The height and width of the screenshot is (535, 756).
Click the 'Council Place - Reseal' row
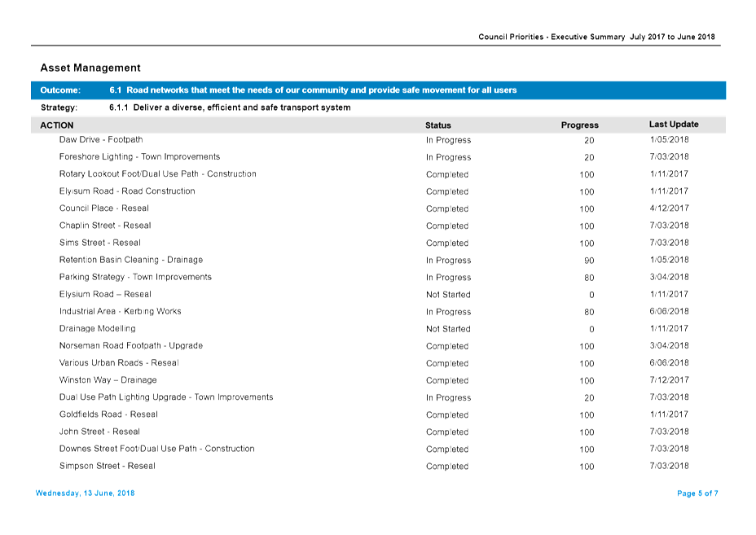click(x=379, y=208)
